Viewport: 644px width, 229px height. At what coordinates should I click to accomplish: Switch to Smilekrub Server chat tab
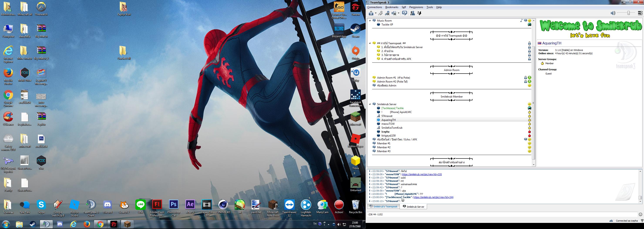point(414,207)
